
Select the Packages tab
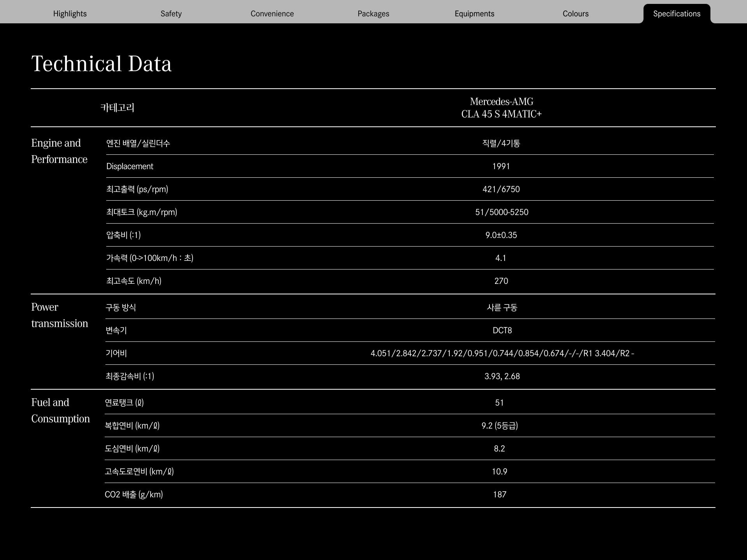pos(373,14)
